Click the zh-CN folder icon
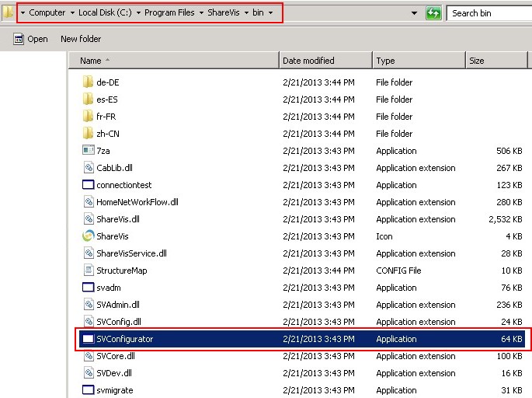Image resolution: width=532 pixels, height=398 pixels. tap(88, 133)
